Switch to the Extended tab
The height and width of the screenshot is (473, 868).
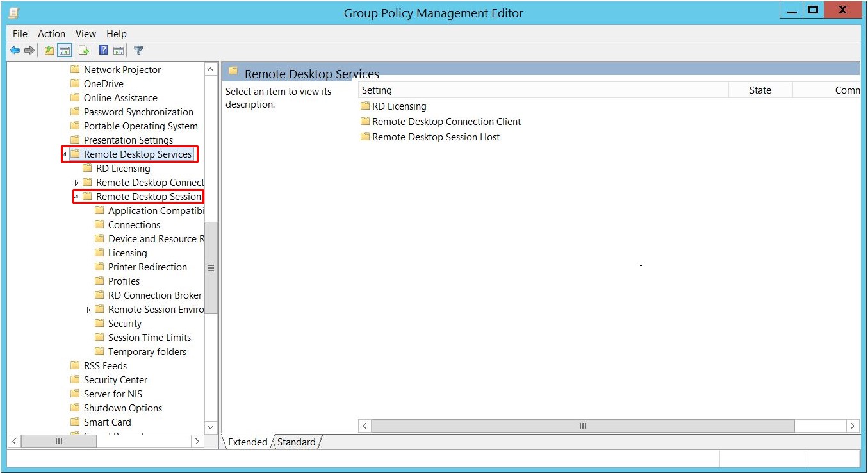pos(247,442)
